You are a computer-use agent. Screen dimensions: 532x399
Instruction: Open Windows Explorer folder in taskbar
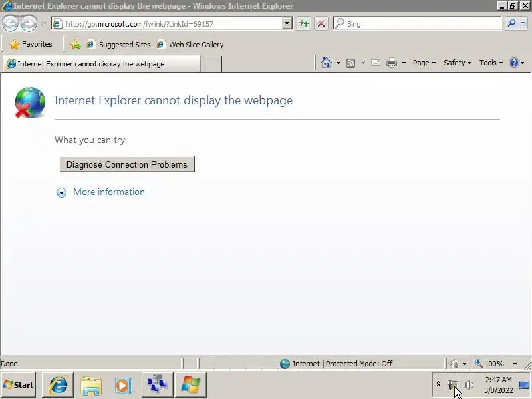(x=91, y=385)
